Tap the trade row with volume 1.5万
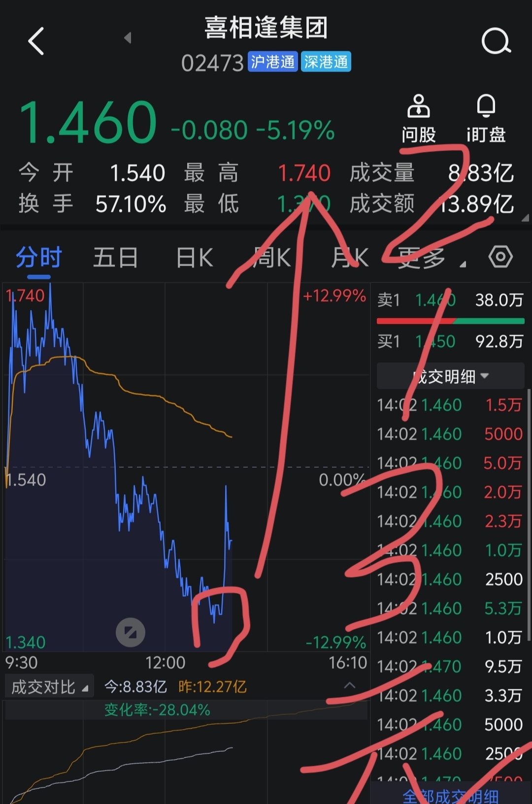532x804 pixels. click(x=449, y=405)
